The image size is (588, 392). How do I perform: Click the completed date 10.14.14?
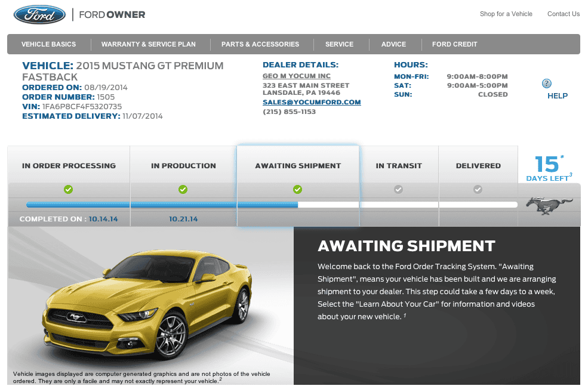[x=103, y=219]
